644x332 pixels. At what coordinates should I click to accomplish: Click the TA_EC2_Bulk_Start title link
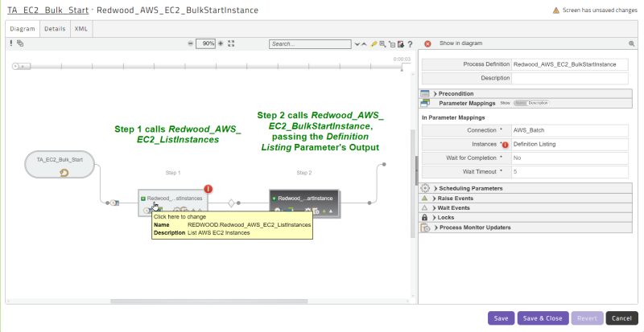tap(48, 10)
